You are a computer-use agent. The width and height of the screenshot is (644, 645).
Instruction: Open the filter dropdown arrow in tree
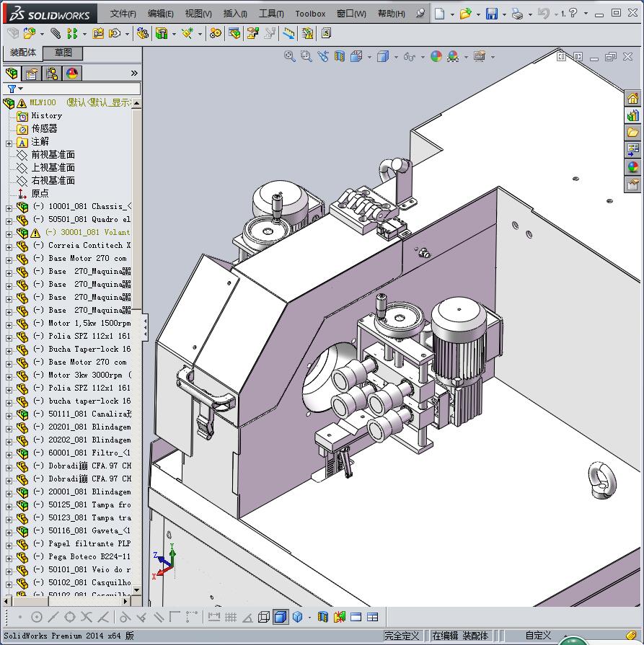(21, 89)
